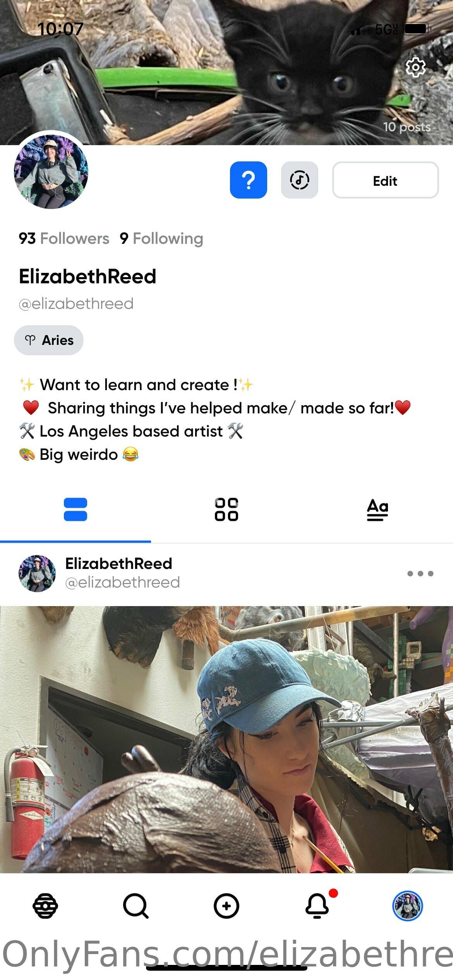Open the kitten cover photo
The image size is (453, 980).
226,72
